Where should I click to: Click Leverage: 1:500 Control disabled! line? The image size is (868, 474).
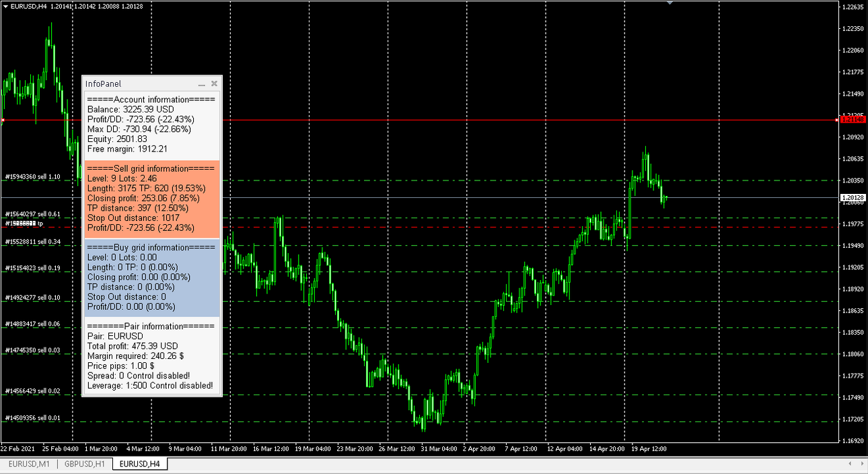pos(150,386)
